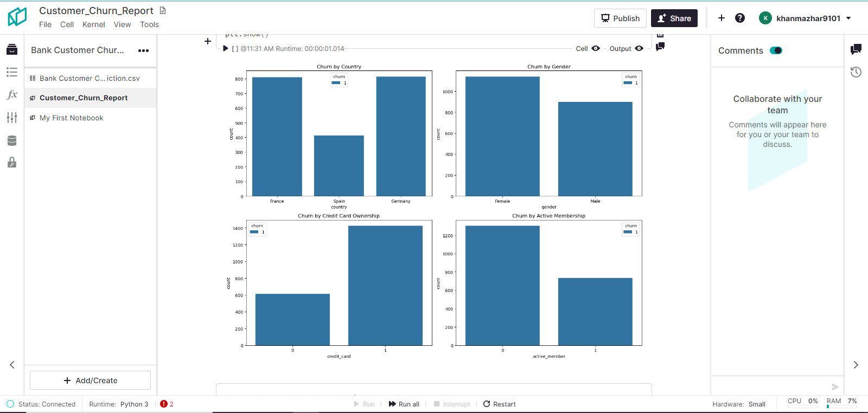Click the add cell plus icon
The image size is (868, 413).
[x=208, y=41]
